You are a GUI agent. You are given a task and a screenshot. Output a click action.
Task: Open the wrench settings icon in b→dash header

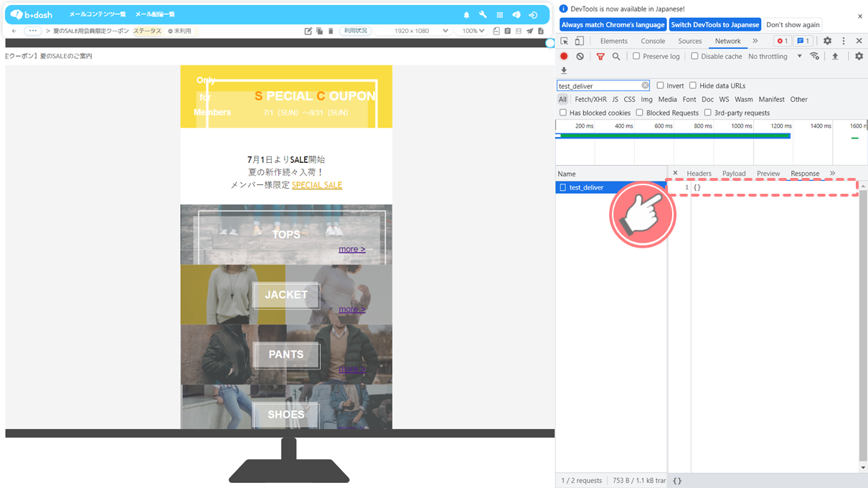(x=483, y=14)
